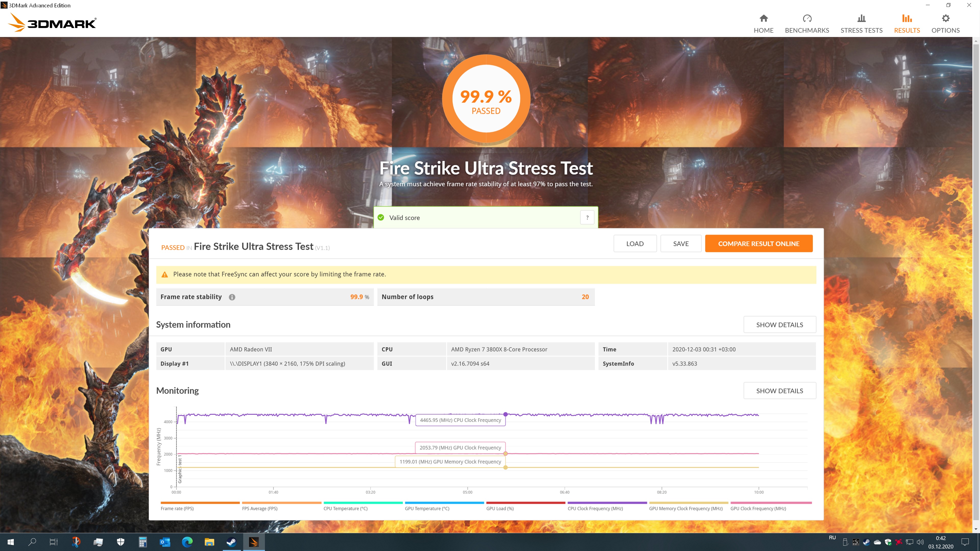This screenshot has height=551, width=980.
Task: Click the CPU clock frequency chart marker
Action: (x=505, y=414)
